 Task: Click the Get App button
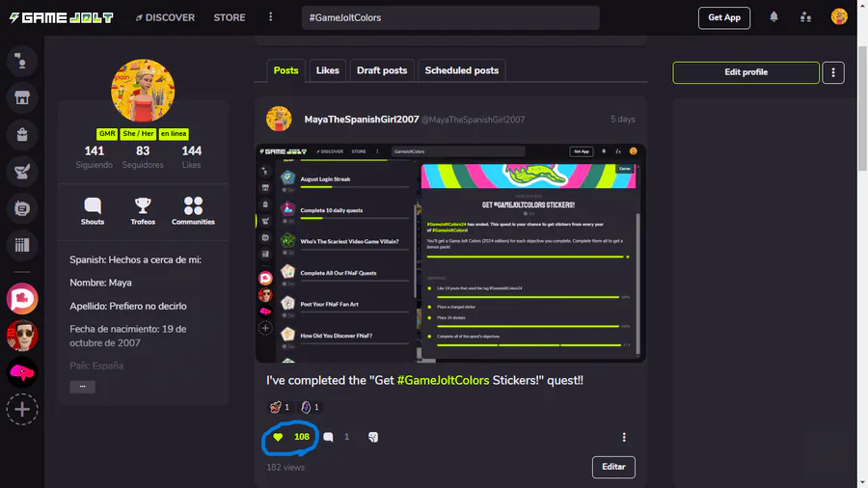724,17
